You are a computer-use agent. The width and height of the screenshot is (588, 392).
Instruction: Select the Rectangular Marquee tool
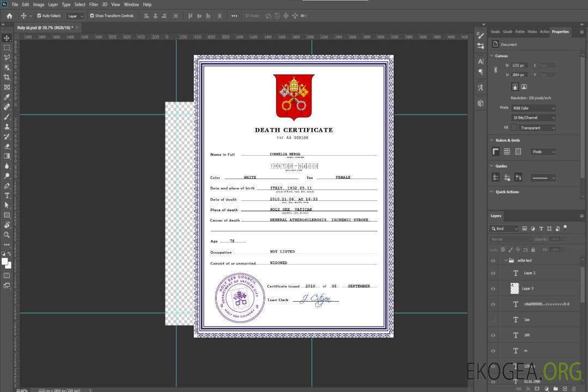tap(7, 48)
